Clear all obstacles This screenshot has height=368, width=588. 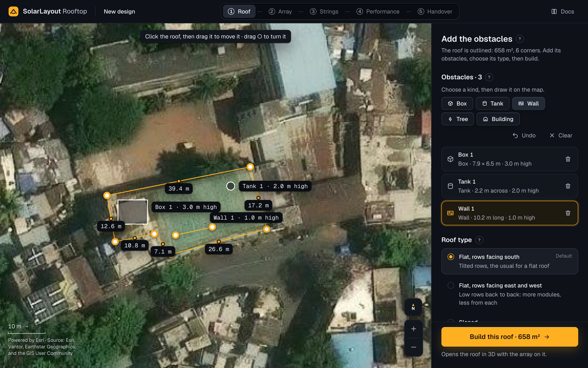pyautogui.click(x=561, y=135)
